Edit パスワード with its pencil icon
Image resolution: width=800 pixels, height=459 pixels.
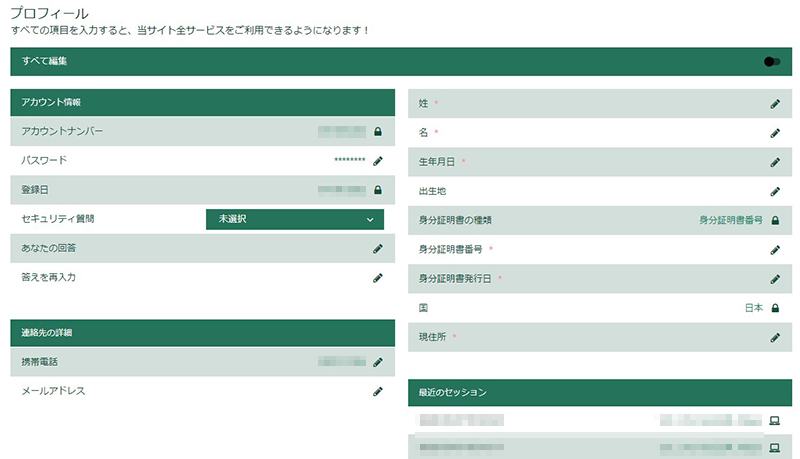click(x=378, y=161)
